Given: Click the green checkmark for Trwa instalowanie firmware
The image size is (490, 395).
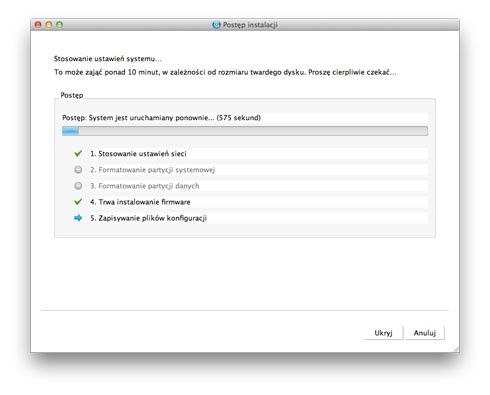Looking at the screenshot, I should (x=78, y=202).
